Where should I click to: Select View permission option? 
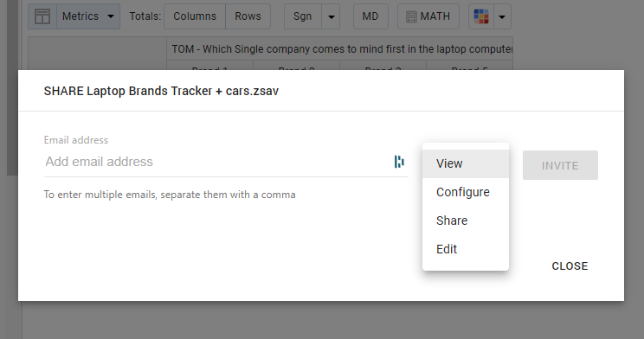point(466,163)
